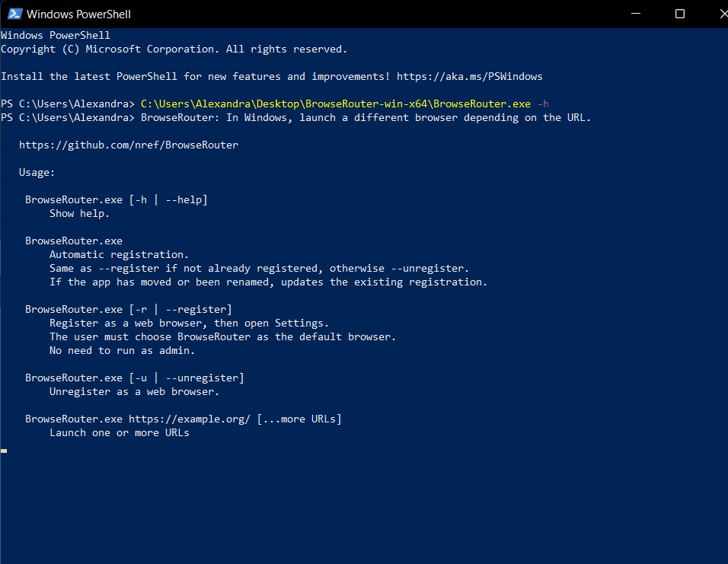Click line starting 'Same as --register if'
The width and height of the screenshot is (728, 564).
259,269
